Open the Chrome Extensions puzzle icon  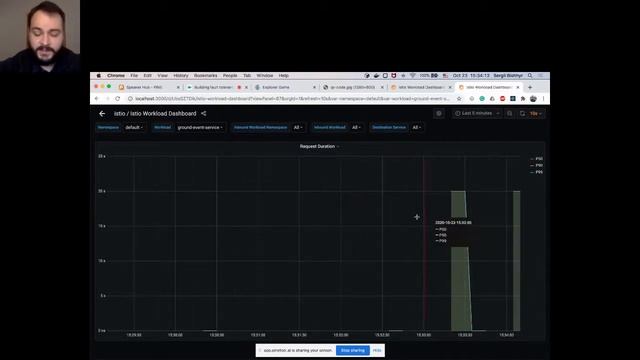523,99
